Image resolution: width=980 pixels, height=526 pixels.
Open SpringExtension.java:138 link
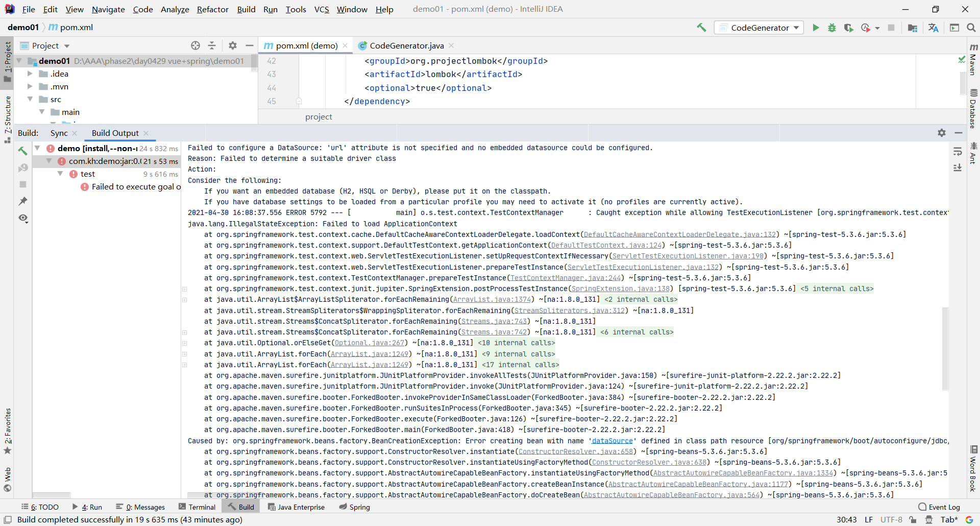click(620, 289)
